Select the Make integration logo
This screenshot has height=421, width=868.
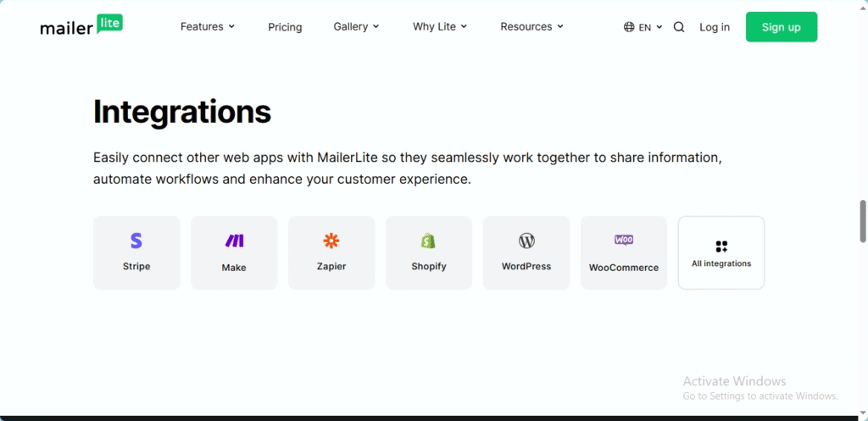point(234,241)
